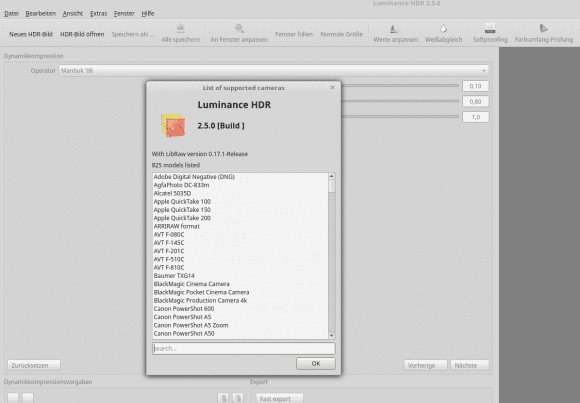Click Normale Größe toolbar item
This screenshot has width=580, height=403.
tap(341, 34)
